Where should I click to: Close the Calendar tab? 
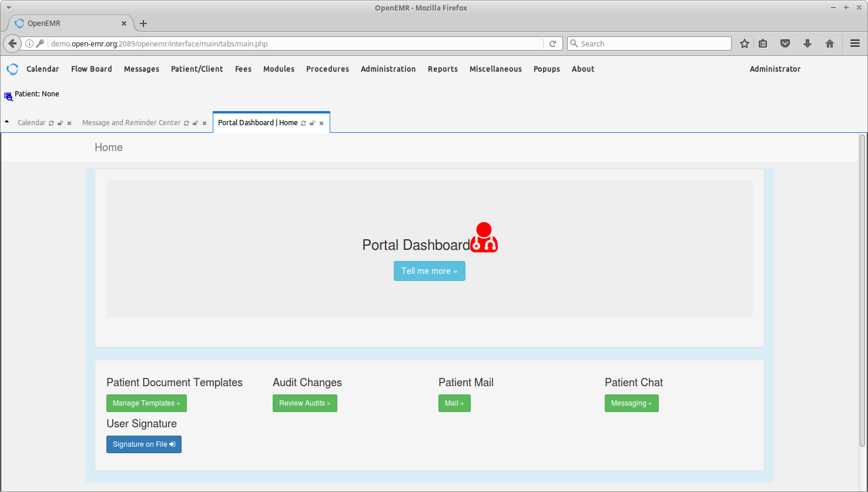click(x=69, y=123)
